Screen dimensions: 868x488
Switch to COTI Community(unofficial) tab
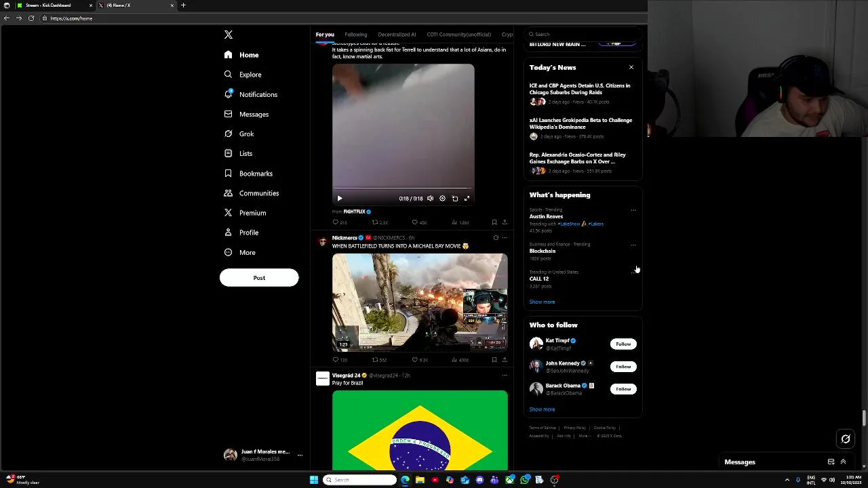pyautogui.click(x=458, y=35)
